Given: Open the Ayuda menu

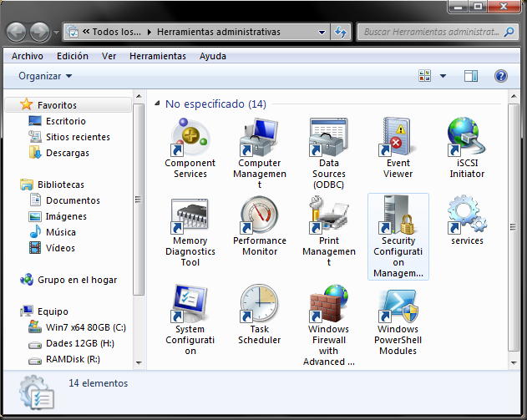Looking at the screenshot, I should 212,56.
